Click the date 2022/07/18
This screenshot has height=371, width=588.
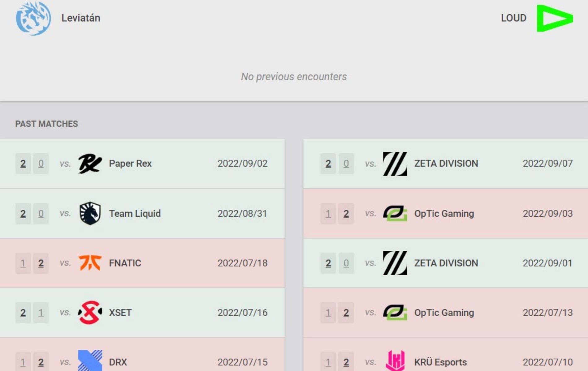coord(242,263)
